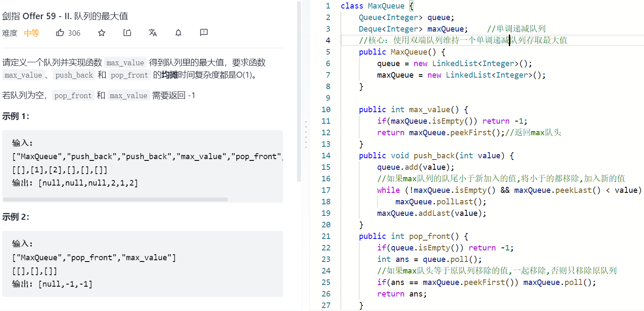Click the 'return maxQueue.peekFirst();' statement
Viewport: 644px width, 311px height.
pyautogui.click(x=441, y=133)
